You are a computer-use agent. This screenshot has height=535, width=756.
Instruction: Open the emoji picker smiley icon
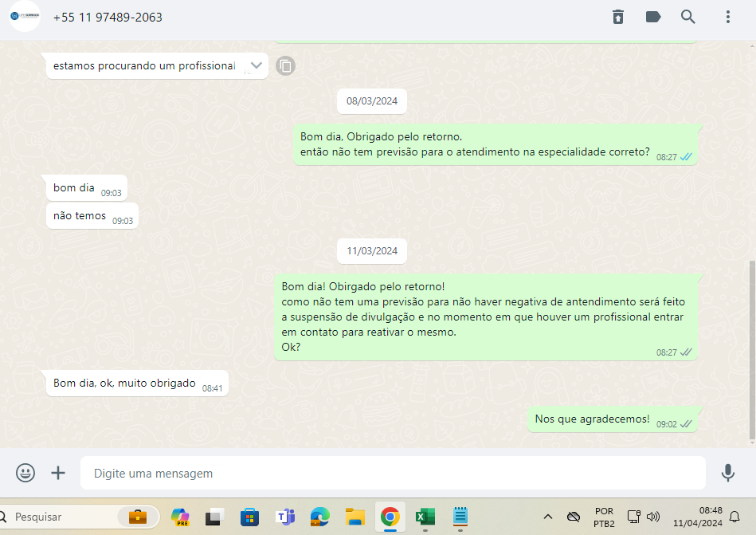[25, 473]
